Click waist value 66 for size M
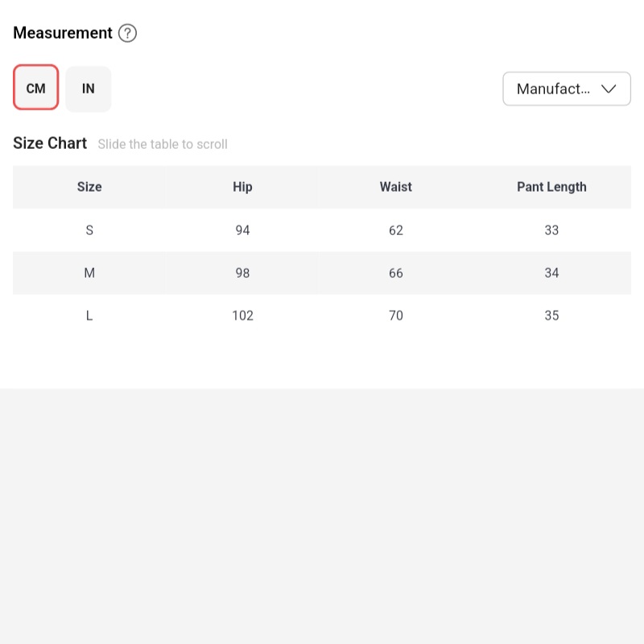Image resolution: width=644 pixels, height=644 pixels. [x=395, y=273]
